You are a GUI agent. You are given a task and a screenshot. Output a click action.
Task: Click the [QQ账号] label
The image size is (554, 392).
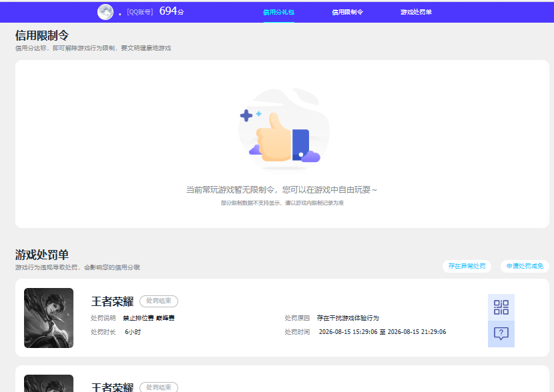(x=140, y=13)
